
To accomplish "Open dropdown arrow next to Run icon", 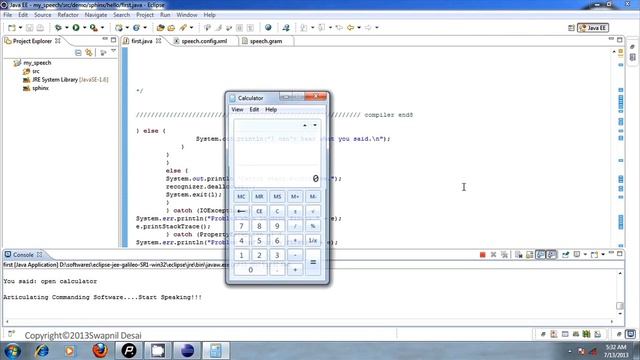I will click(84, 28).
